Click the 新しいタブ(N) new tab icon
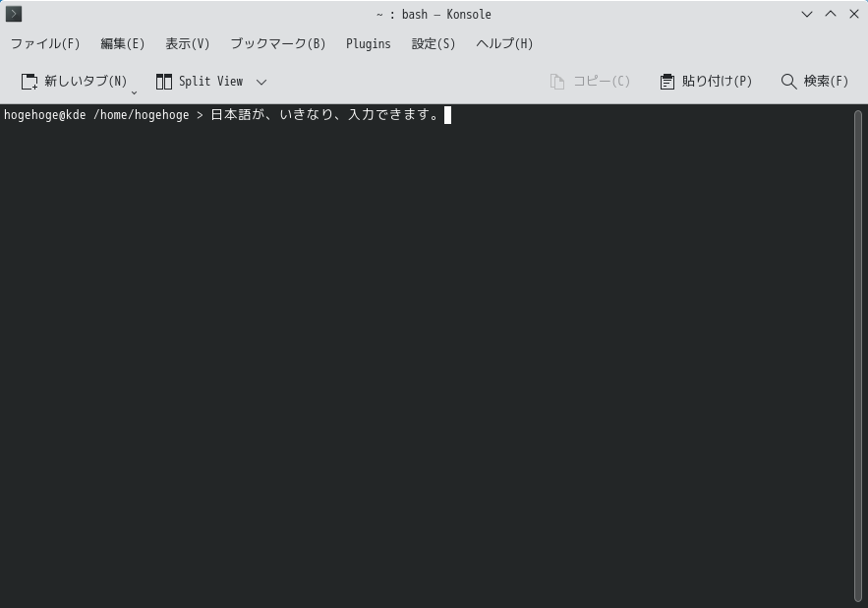This screenshot has width=868, height=608. [29, 82]
